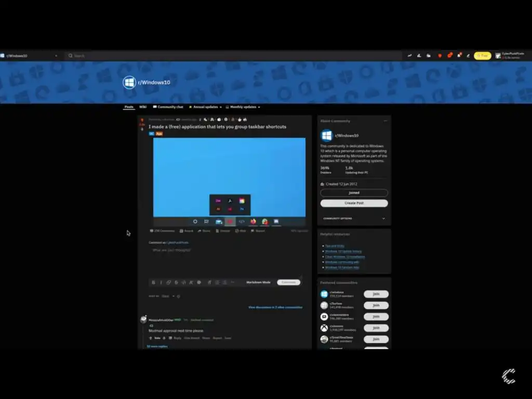532x399 pixels.
Task: Open About Community ellipsis menu
Action: (x=385, y=121)
